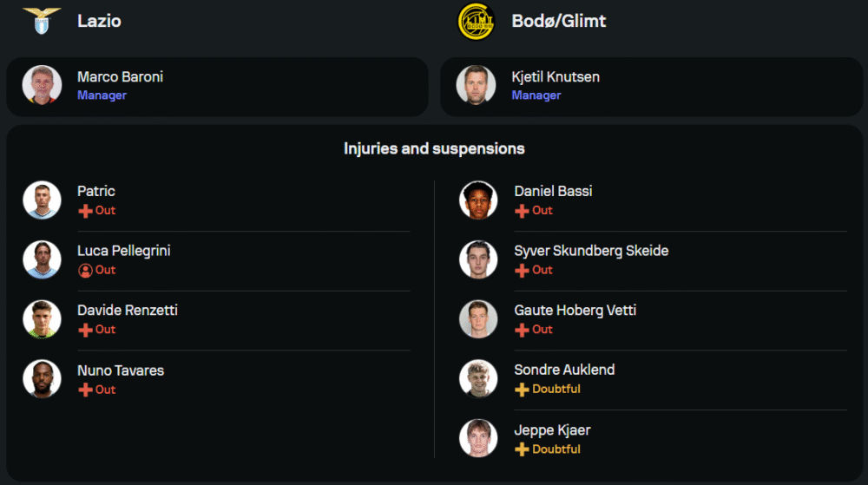868x485 pixels.
Task: Select Davide Renzetti's player avatar
Action: point(42,319)
